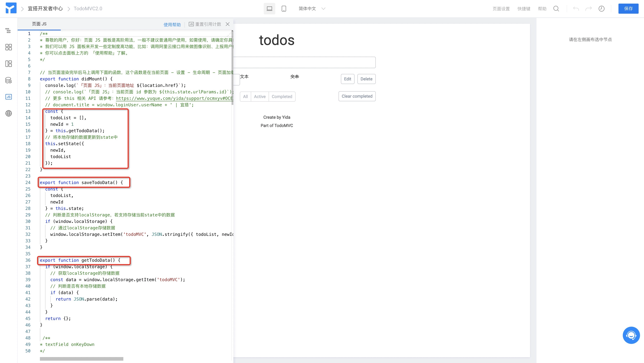
Task: Click the search magnifier icon
Action: 556,8
